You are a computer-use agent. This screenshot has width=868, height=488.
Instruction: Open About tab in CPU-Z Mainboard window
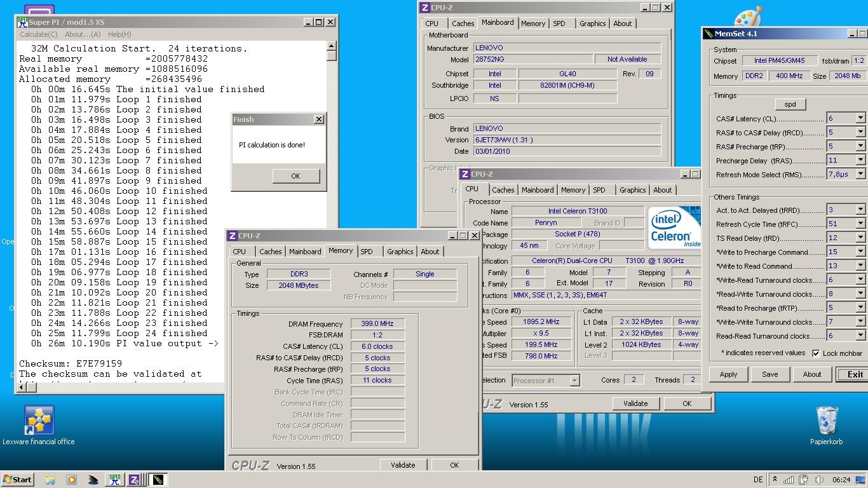[623, 24]
